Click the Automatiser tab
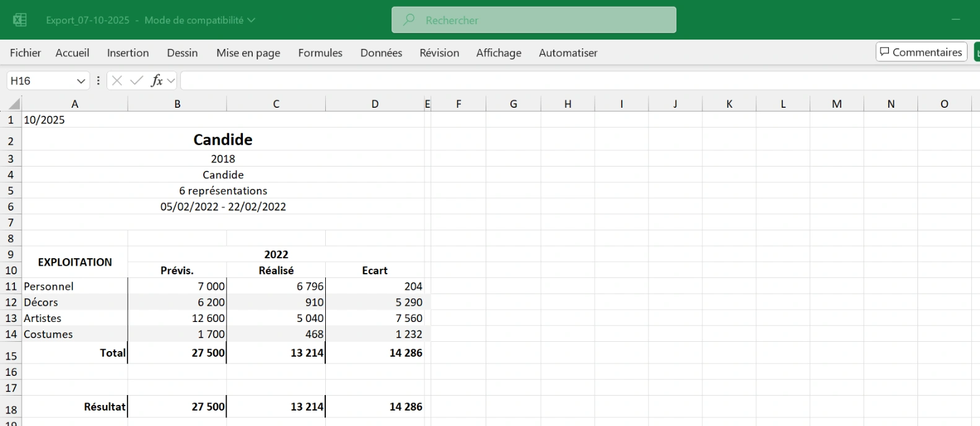This screenshot has height=426, width=980. [x=567, y=53]
